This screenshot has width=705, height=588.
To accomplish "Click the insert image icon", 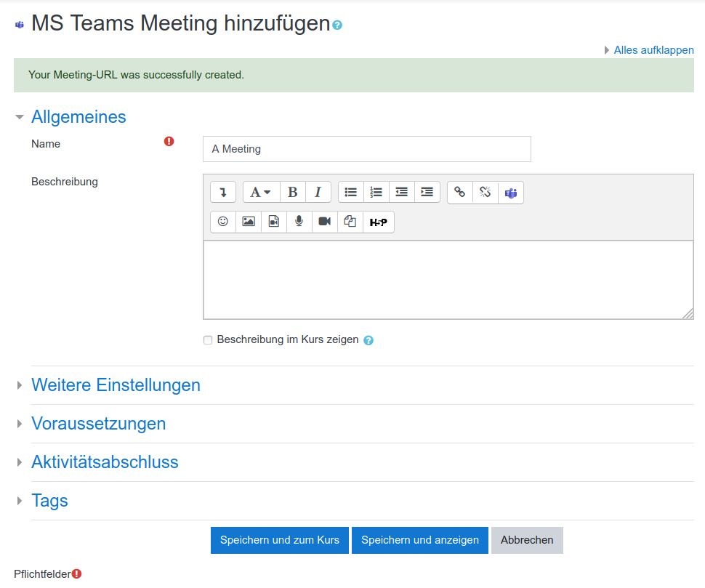I will (249, 222).
